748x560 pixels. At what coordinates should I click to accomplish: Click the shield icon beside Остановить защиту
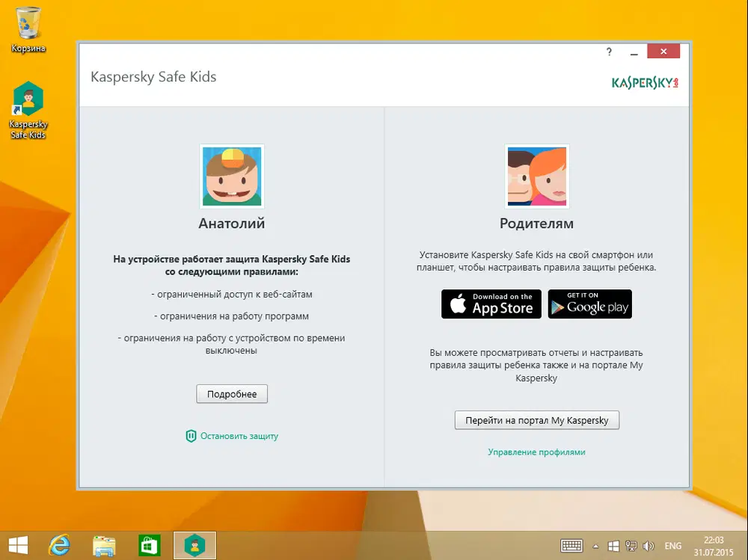coord(191,436)
